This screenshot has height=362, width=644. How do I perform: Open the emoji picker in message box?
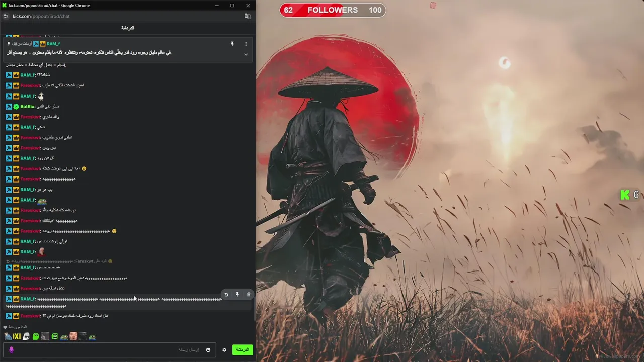coord(208,350)
